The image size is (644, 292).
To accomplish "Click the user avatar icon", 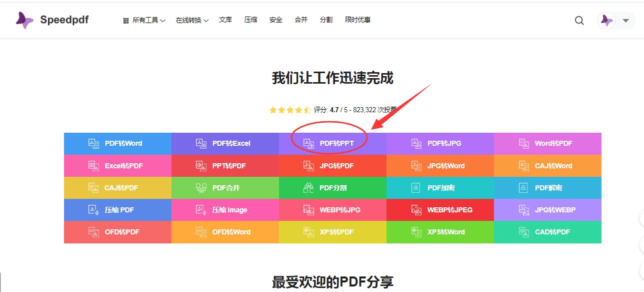I will click(606, 21).
